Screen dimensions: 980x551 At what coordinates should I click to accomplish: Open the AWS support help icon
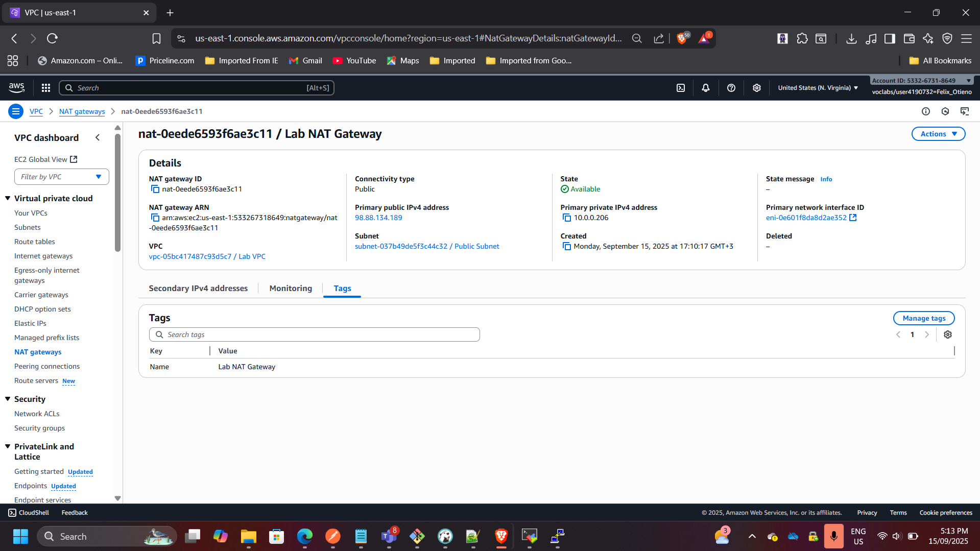[x=731, y=88]
